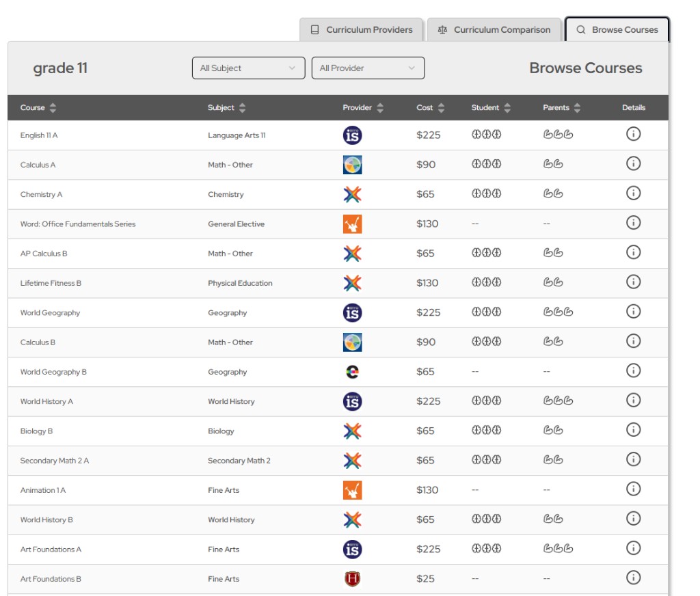The height and width of the screenshot is (596, 700).
Task: Click the Details column header
Action: click(634, 107)
